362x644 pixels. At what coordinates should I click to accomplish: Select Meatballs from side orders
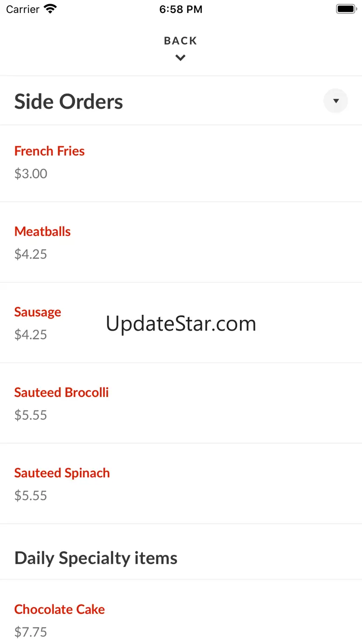tap(43, 231)
